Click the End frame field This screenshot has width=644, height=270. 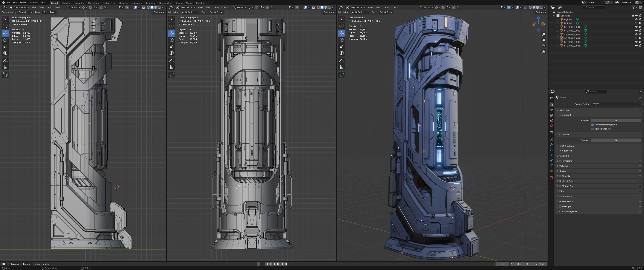[539, 264]
